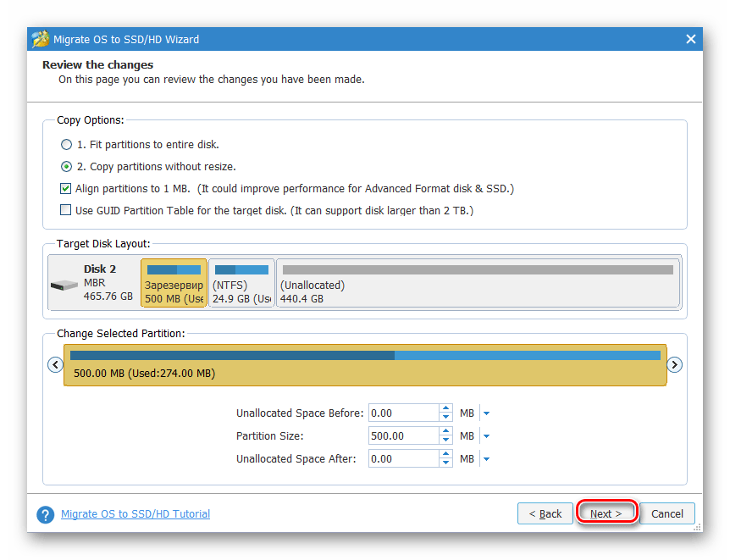Increase Unallocated Space After with up arrow
This screenshot has width=730, height=560.
point(445,454)
